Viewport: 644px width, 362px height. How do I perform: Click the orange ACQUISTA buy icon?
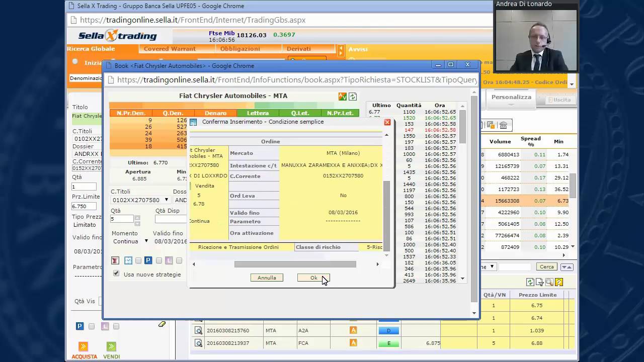pos(84,346)
